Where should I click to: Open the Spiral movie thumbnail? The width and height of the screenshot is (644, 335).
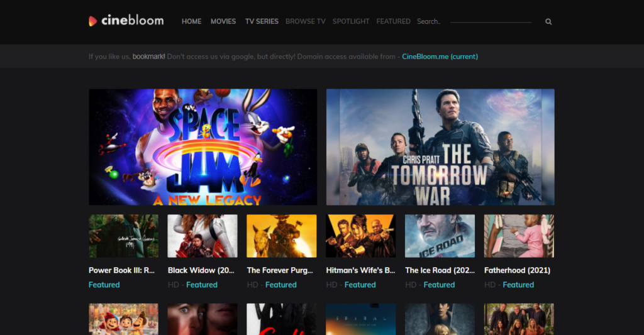click(x=360, y=319)
